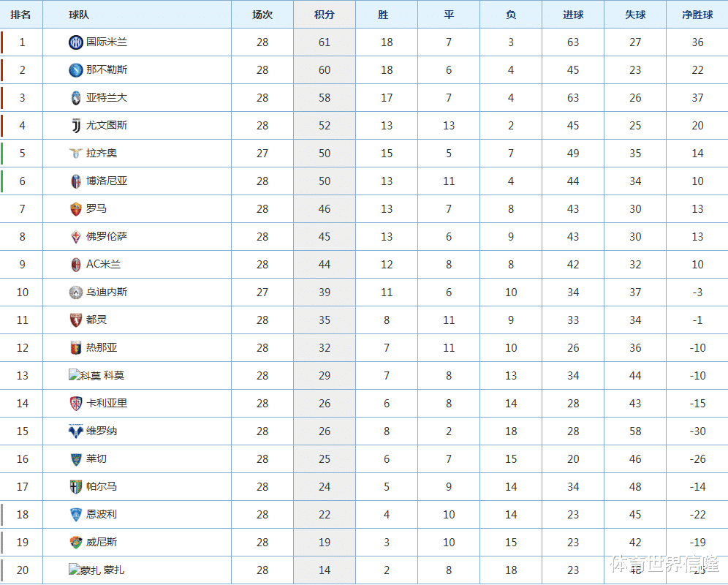Click the Venezia (威尼斯) team badge
728x585 pixels.
point(75,543)
